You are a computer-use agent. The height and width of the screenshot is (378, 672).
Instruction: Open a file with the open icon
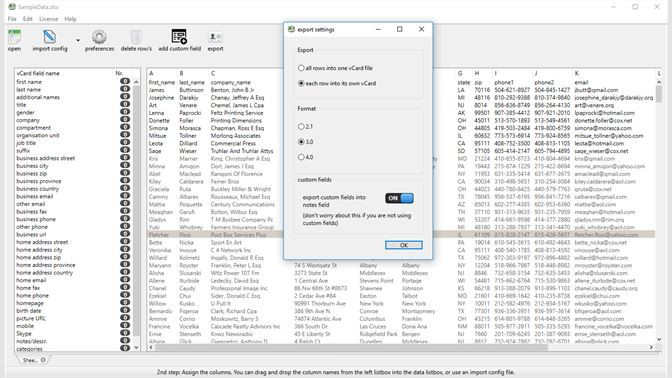14,40
